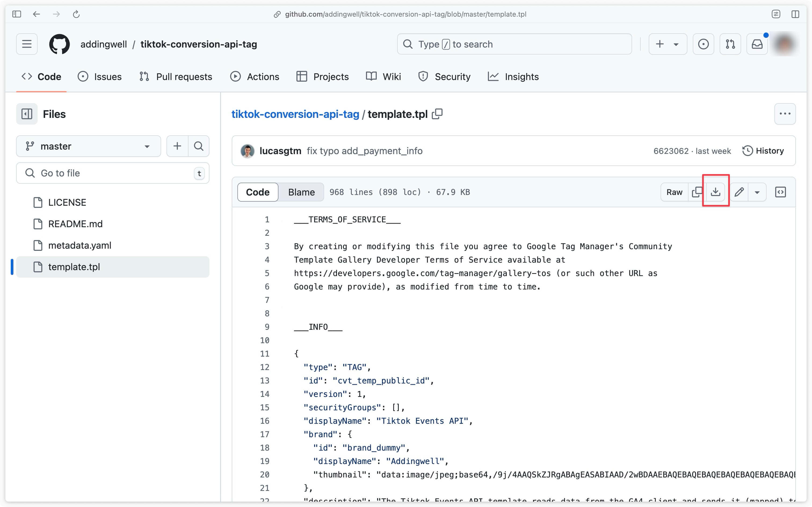Click the notifications bell icon in header

[757, 44]
